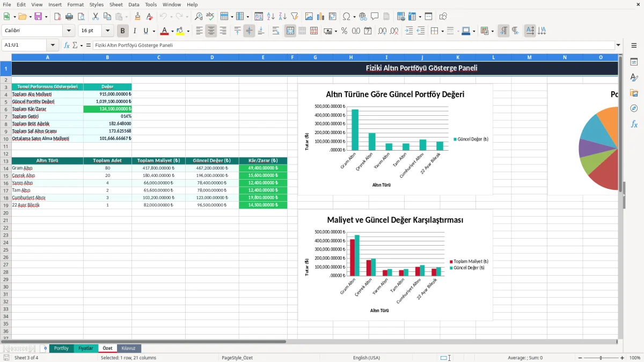Click the Sort Descending icon
The width and height of the screenshot is (644, 362).
[283, 17]
